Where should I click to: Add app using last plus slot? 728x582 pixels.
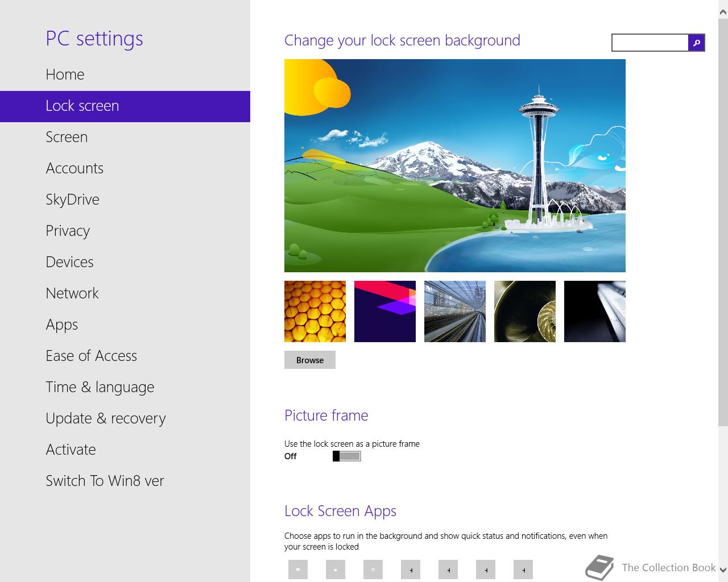point(523,569)
